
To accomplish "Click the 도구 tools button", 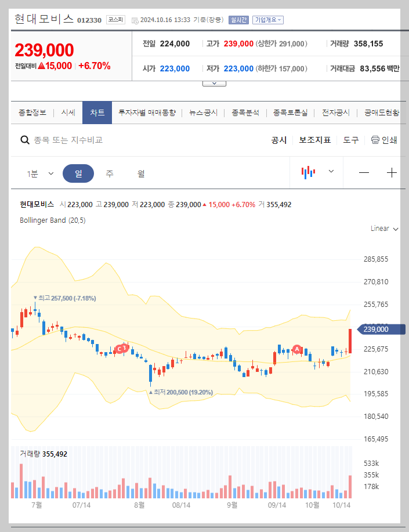I will pyautogui.click(x=350, y=140).
